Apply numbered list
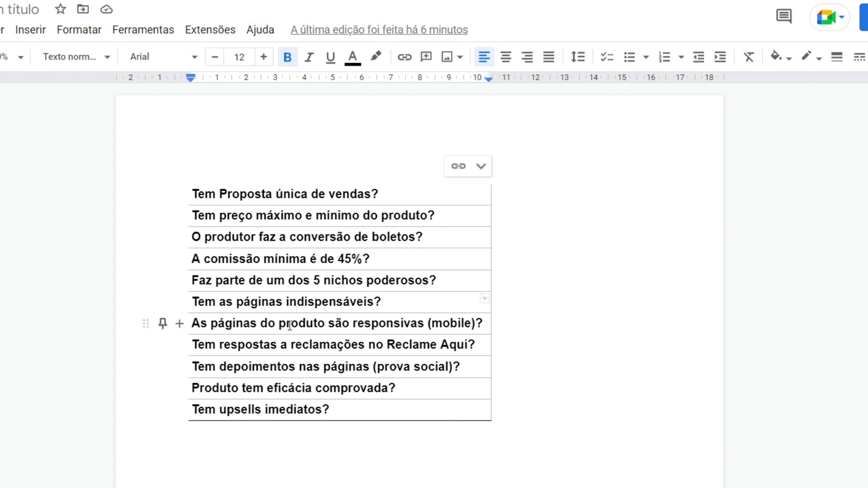The height and width of the screenshot is (488, 868). point(665,57)
